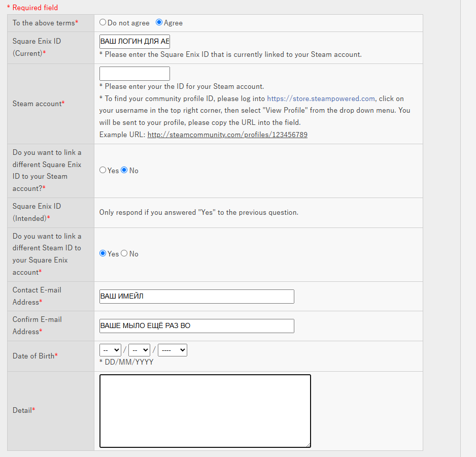Open the month dropdown for Date of Birth

[139, 350]
